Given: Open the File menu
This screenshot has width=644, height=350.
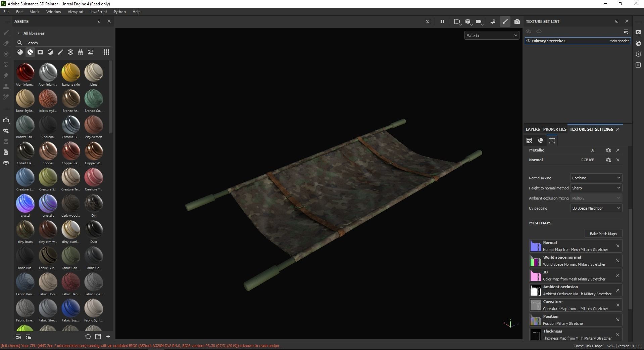Looking at the screenshot, I should click(x=6, y=12).
